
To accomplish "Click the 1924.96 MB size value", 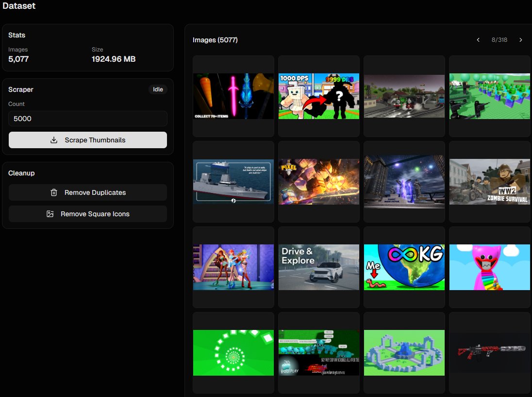I will [x=114, y=59].
